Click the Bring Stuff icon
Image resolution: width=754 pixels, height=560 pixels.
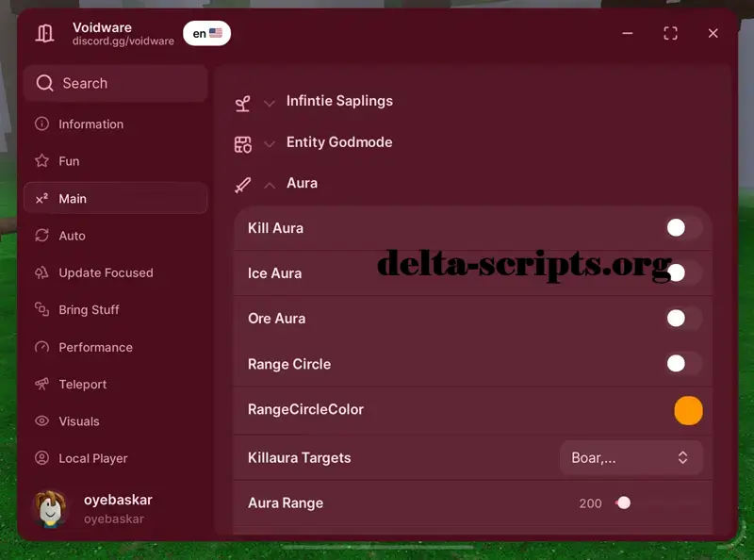(41, 309)
